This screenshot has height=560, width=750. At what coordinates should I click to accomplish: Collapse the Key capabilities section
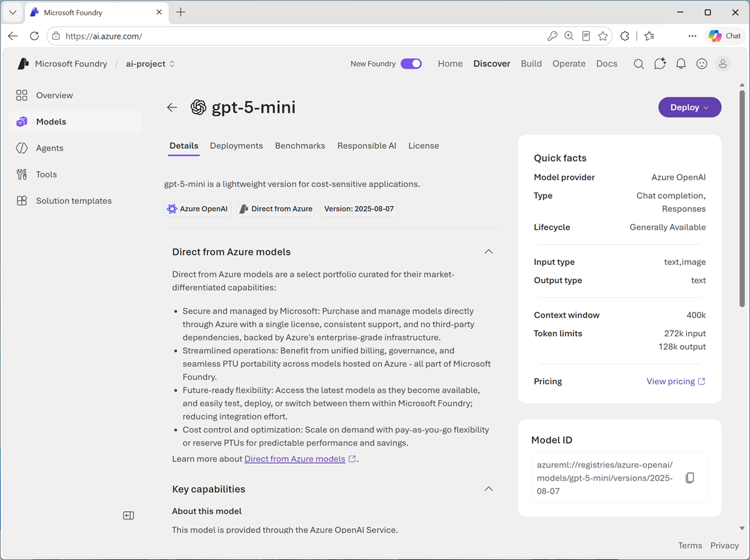[489, 489]
